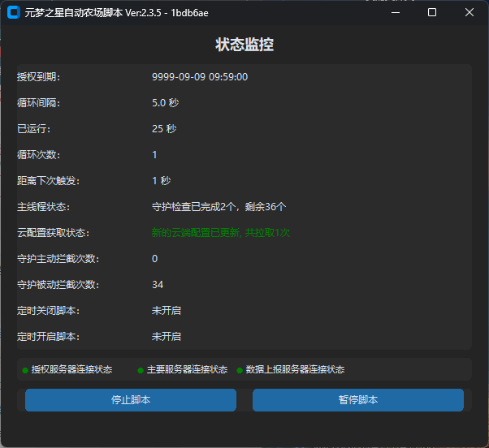Image resolution: width=489 pixels, height=448 pixels.
Task: Click the 1 秒 next trigger value
Action: [x=161, y=181]
